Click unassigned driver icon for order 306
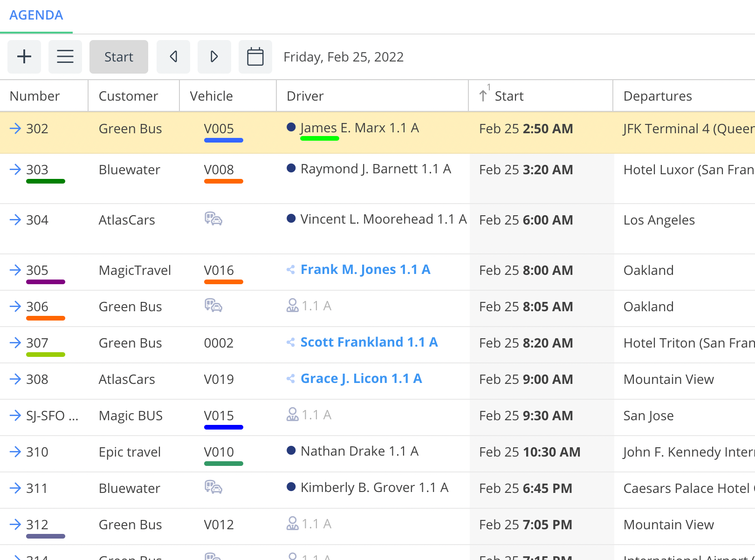 (292, 305)
